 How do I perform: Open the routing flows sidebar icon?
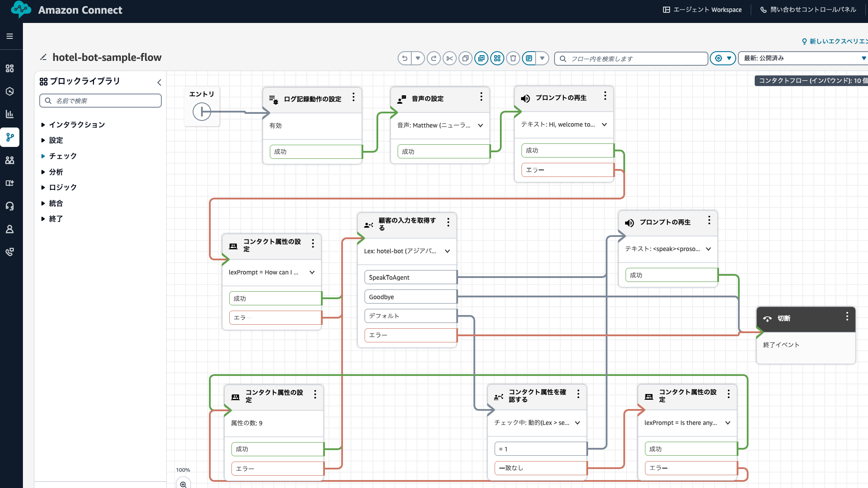click(10, 137)
